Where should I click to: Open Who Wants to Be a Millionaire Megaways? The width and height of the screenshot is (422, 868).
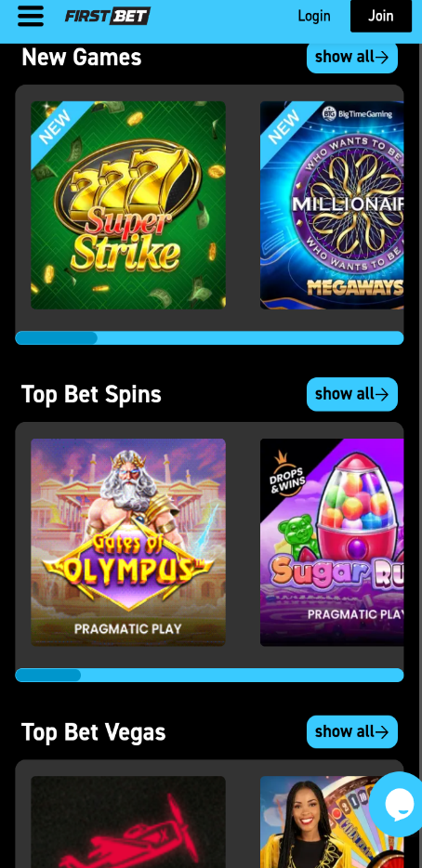click(x=332, y=204)
